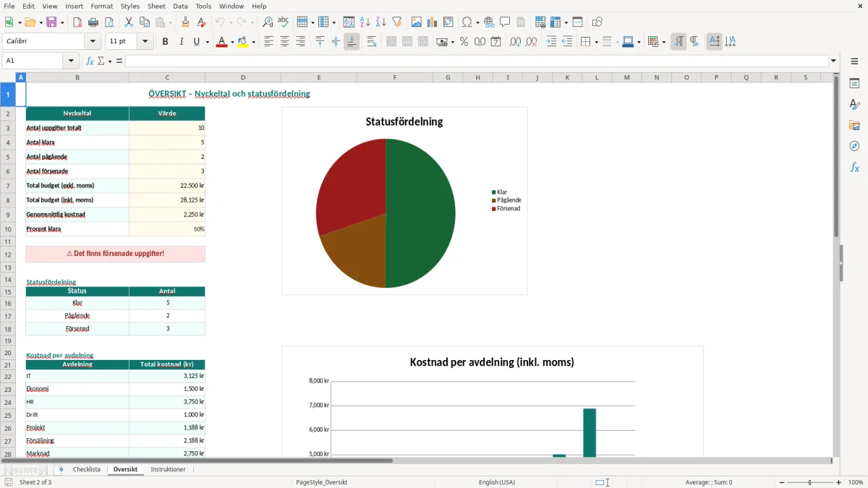Click the yellow background color swatch
The width and height of the screenshot is (868, 488).
click(243, 42)
